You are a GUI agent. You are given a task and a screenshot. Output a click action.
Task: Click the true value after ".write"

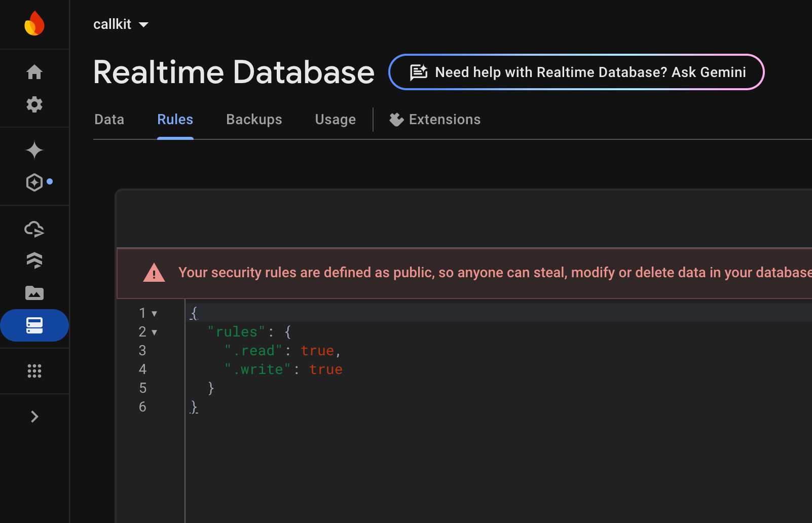pyautogui.click(x=326, y=369)
